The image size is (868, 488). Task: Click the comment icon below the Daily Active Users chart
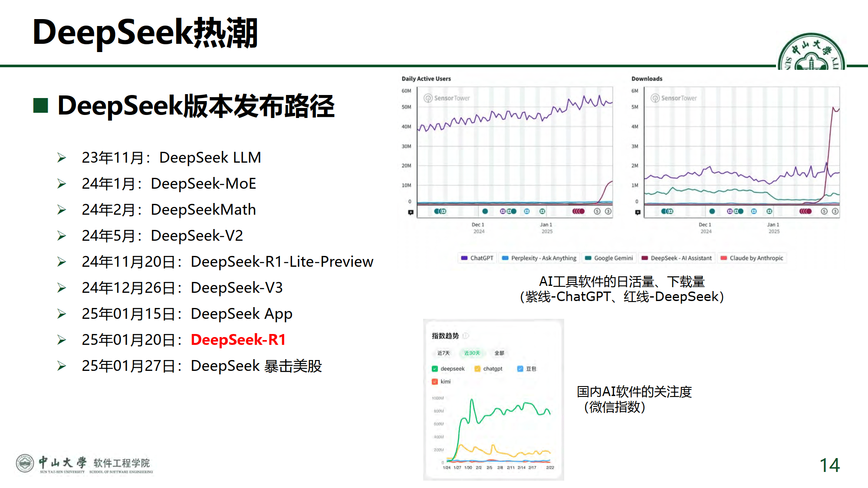tap(411, 212)
